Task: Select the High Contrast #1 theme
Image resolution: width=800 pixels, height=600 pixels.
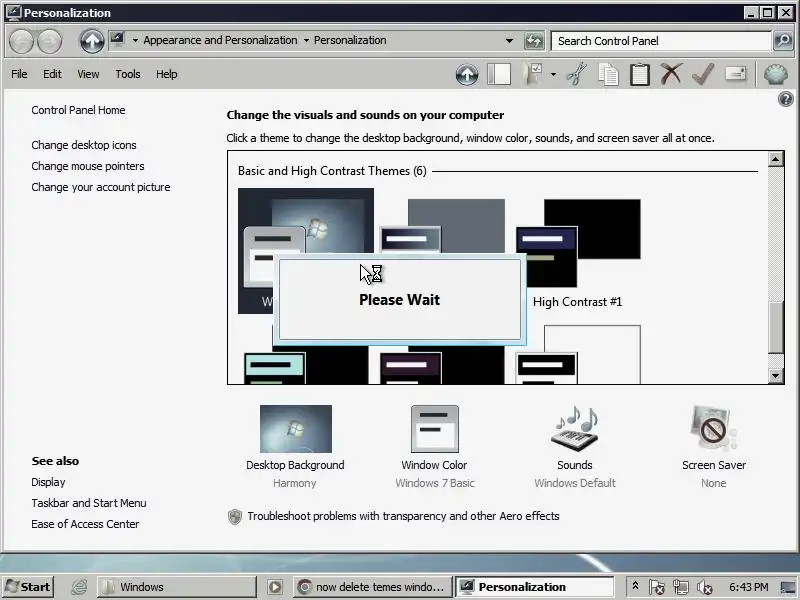Action: click(x=578, y=253)
